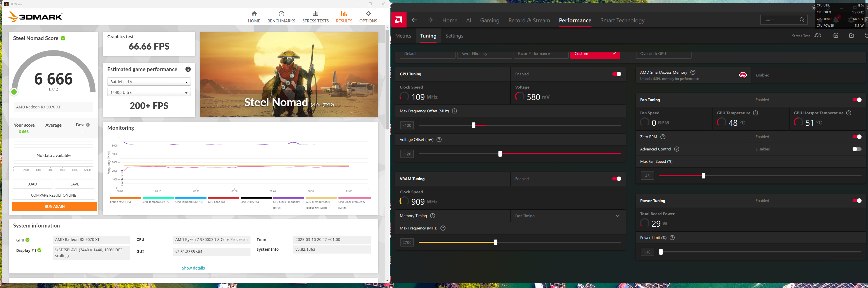Click the Voltage Offset value box showing -120
The image size is (868, 288).
(x=407, y=154)
